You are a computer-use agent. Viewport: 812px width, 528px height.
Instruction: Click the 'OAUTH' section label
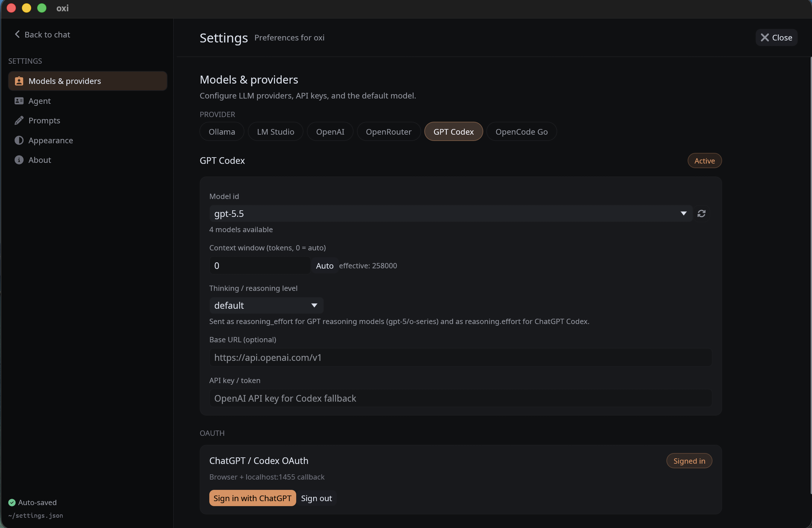[x=212, y=433]
